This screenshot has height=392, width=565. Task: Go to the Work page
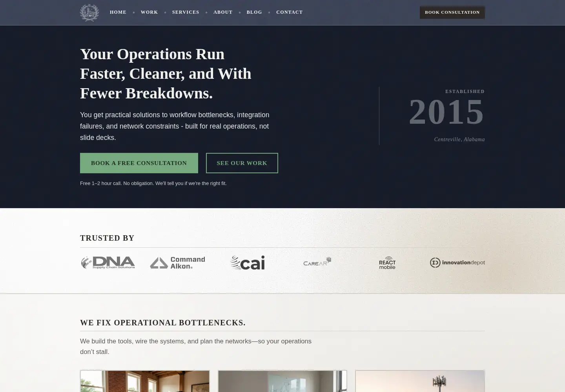coord(149,12)
